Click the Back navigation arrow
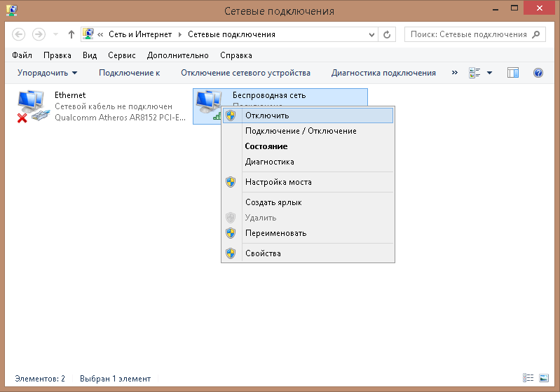 click(18, 34)
